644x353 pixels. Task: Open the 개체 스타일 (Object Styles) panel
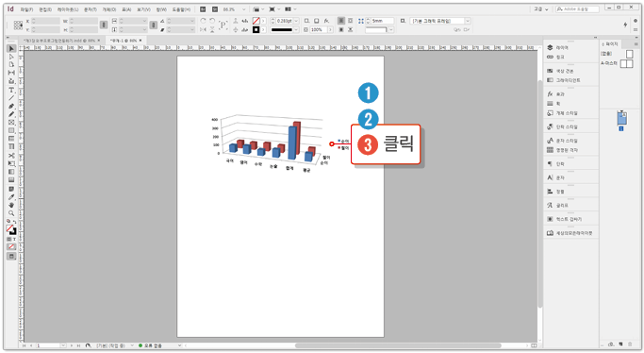tap(562, 113)
